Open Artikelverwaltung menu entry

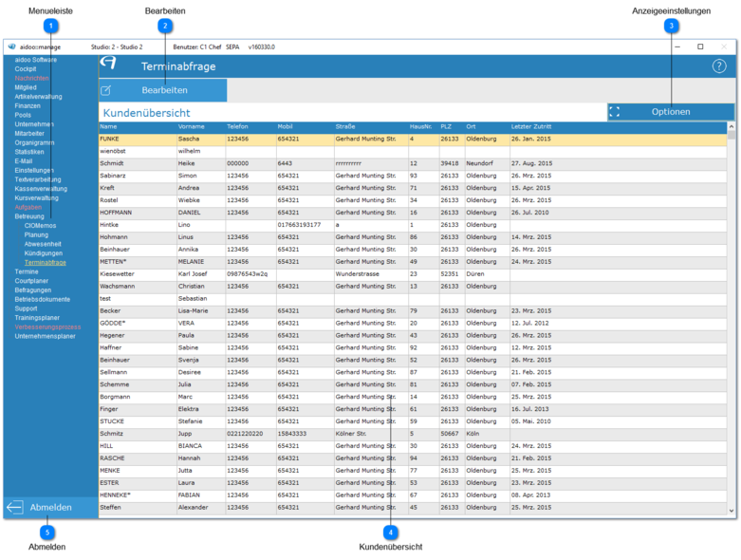tap(38, 97)
